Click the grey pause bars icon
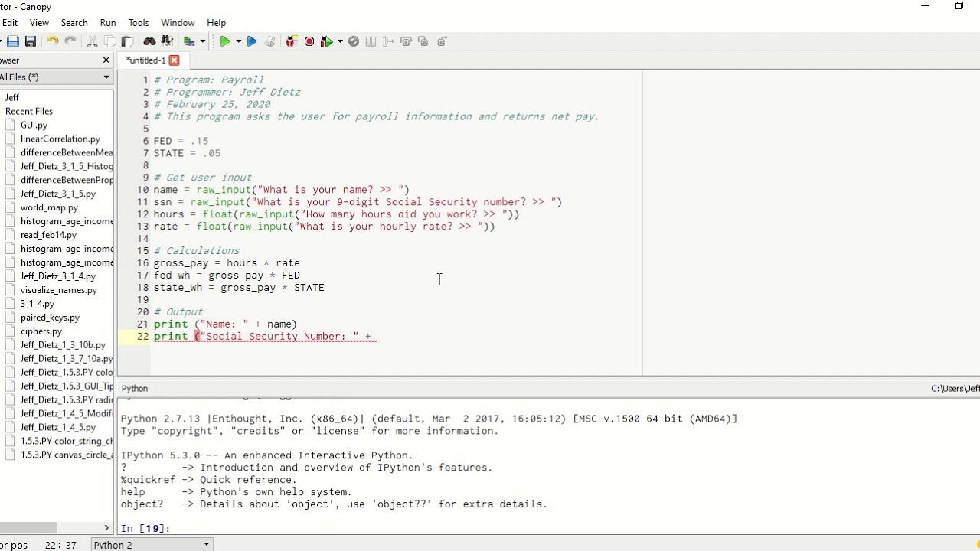980x551 pixels. [x=371, y=41]
